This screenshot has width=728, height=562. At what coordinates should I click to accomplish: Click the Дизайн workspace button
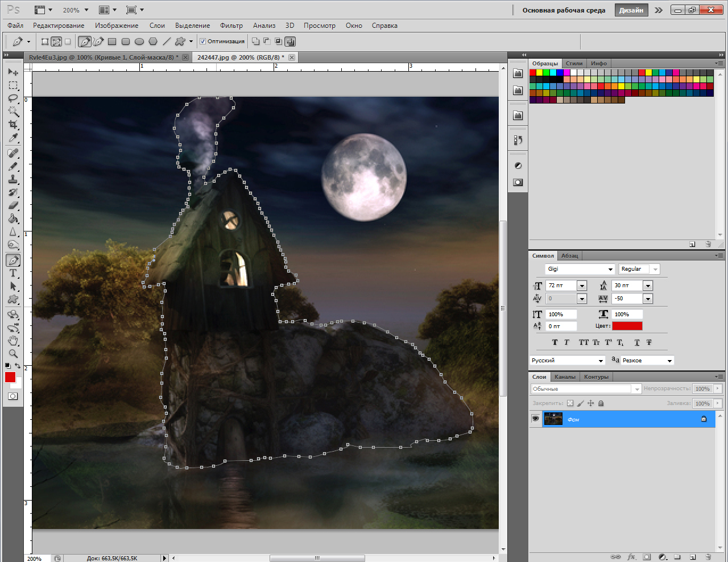631,10
